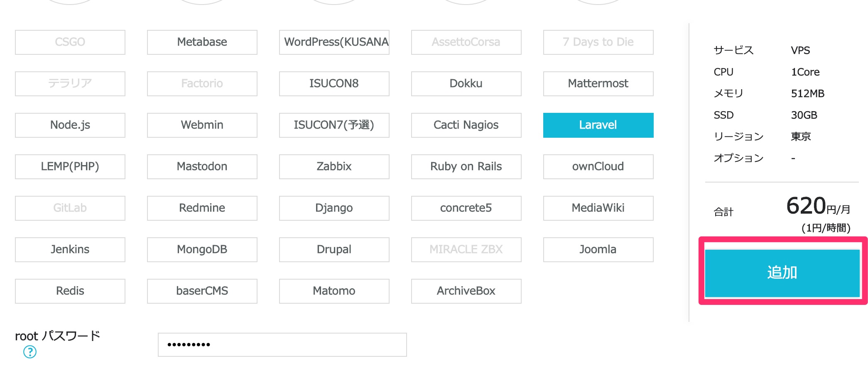Select the Mastodon template option
Viewport: 868px width, 380px height.
[x=202, y=166]
